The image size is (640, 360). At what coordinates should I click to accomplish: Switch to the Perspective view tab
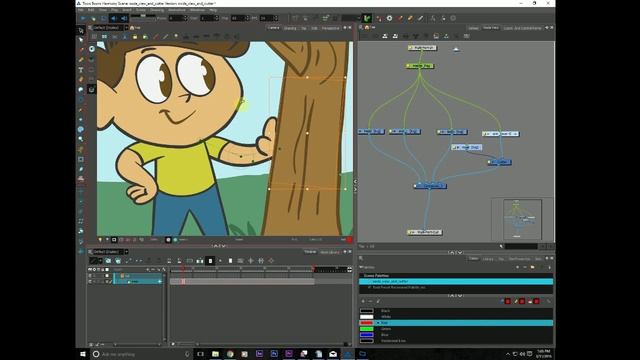(x=330, y=28)
